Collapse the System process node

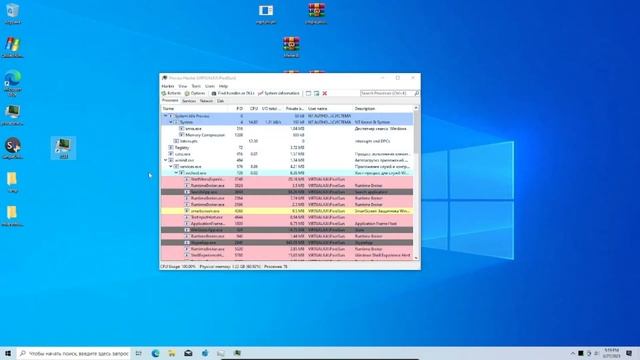(x=171, y=122)
